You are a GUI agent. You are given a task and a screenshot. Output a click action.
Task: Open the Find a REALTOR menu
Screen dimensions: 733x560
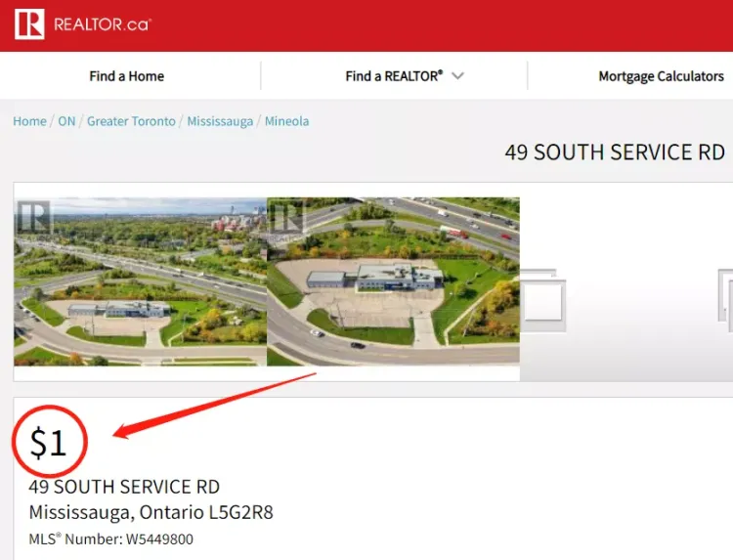tap(394, 76)
